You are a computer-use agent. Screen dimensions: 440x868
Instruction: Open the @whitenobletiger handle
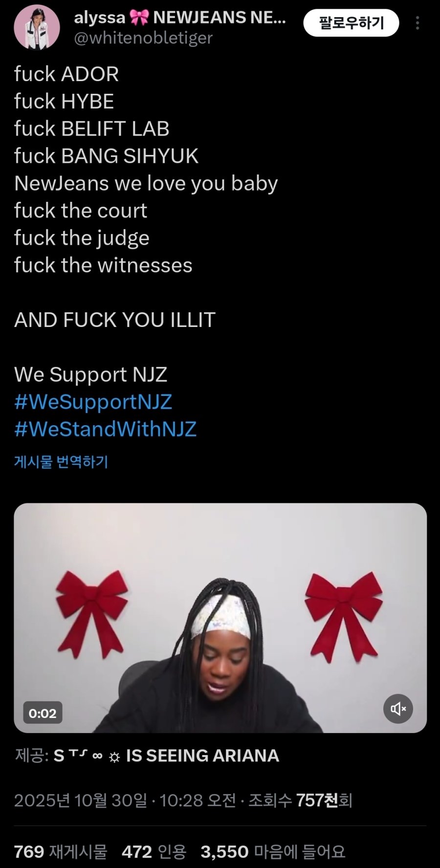pos(143,38)
